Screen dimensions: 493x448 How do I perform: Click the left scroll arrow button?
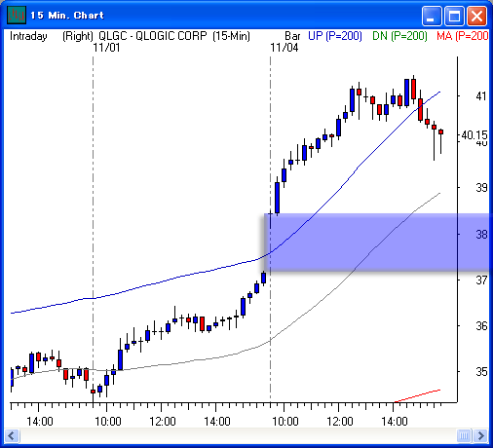click(x=12, y=435)
